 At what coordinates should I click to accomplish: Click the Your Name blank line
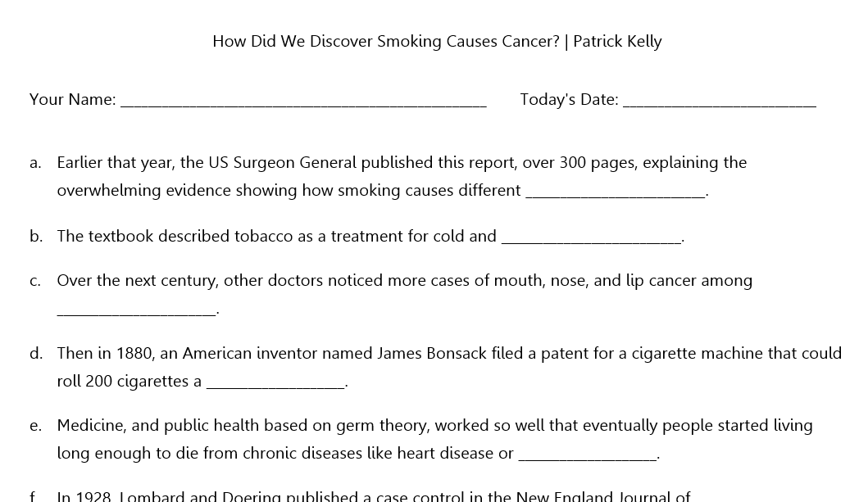303,101
